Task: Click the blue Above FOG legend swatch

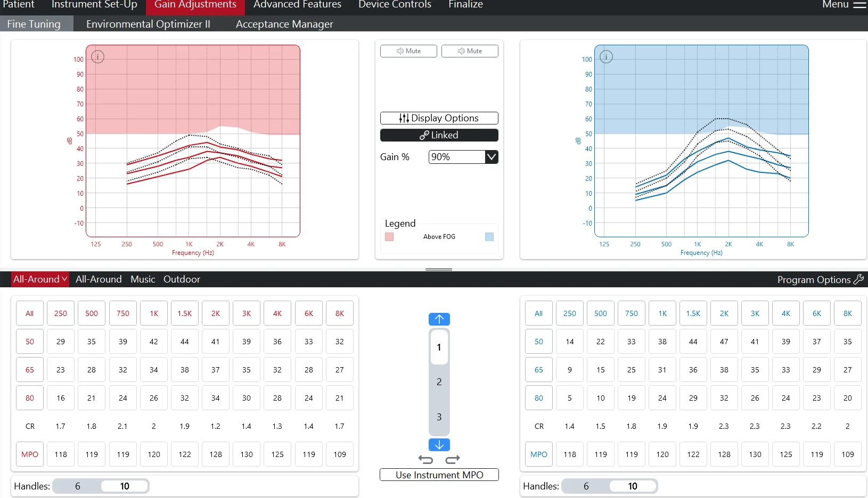Action: (489, 237)
